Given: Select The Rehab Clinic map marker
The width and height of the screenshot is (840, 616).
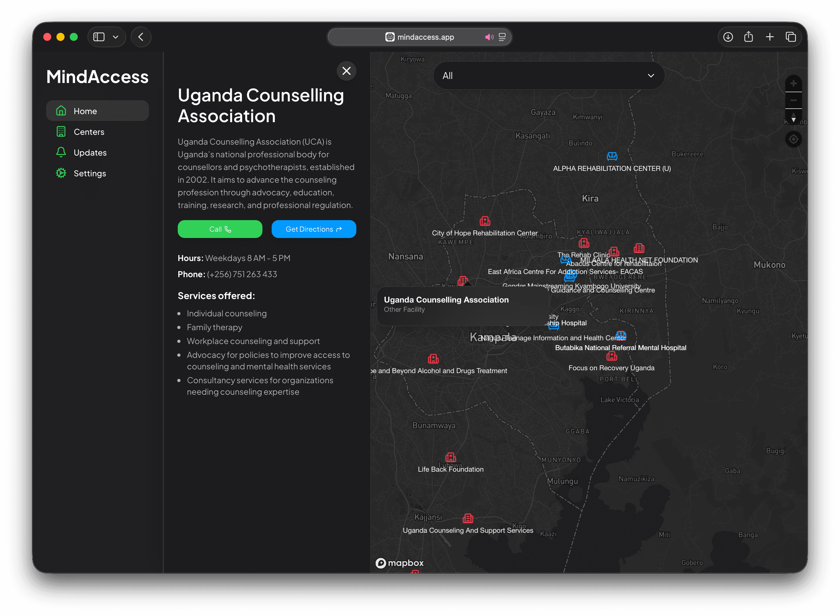Looking at the screenshot, I should [x=584, y=243].
